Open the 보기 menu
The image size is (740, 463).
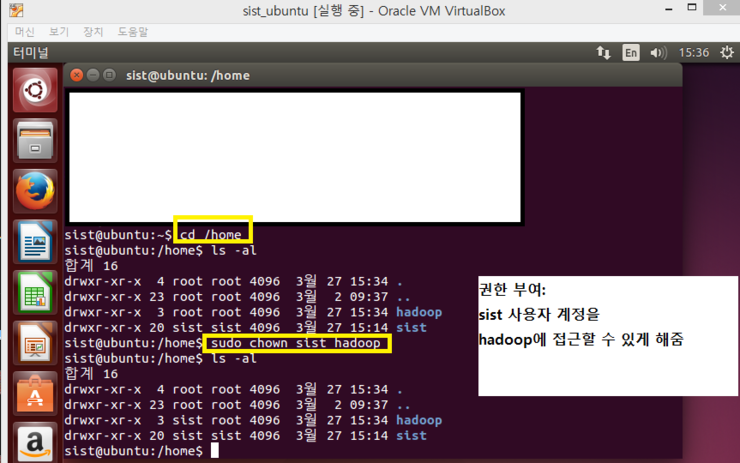coord(59,32)
